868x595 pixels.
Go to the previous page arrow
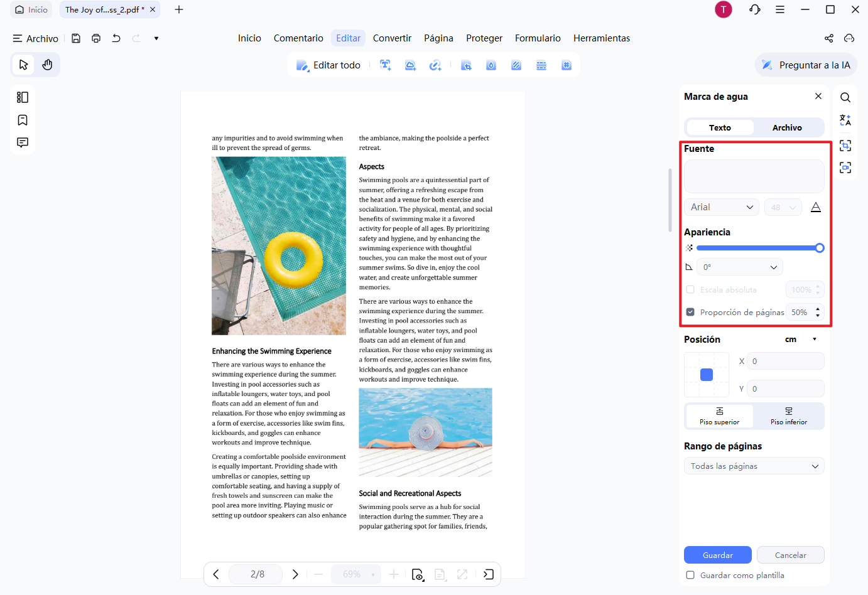click(216, 574)
